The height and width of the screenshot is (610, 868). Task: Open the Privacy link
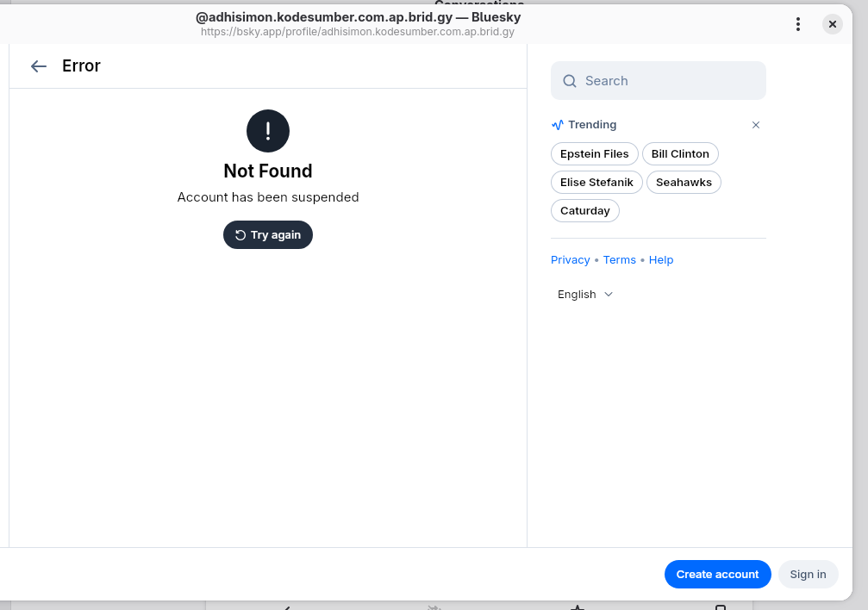570,260
